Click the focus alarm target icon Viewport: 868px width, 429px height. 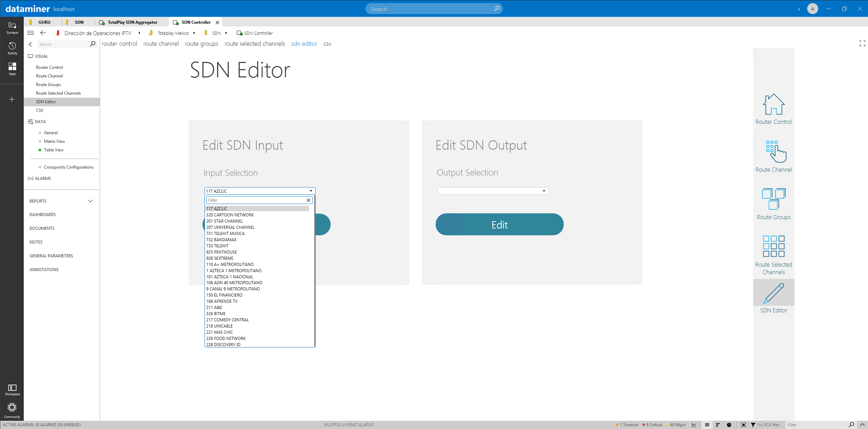click(744, 425)
